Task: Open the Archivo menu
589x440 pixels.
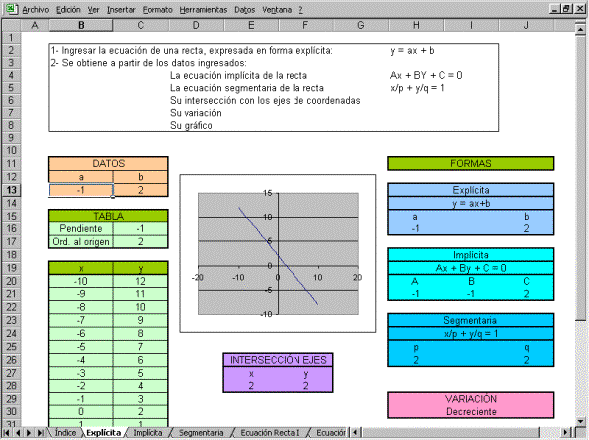Action: (x=36, y=10)
